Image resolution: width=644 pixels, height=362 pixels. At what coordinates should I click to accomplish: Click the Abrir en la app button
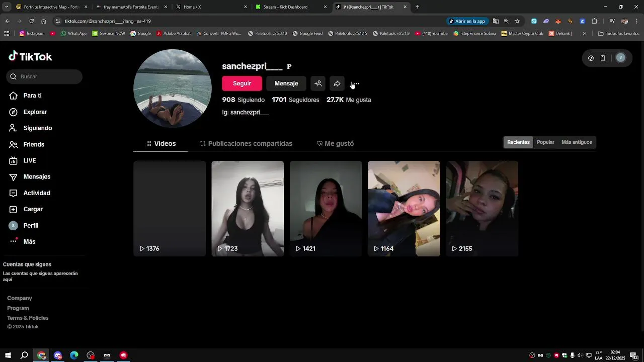pyautogui.click(x=467, y=21)
